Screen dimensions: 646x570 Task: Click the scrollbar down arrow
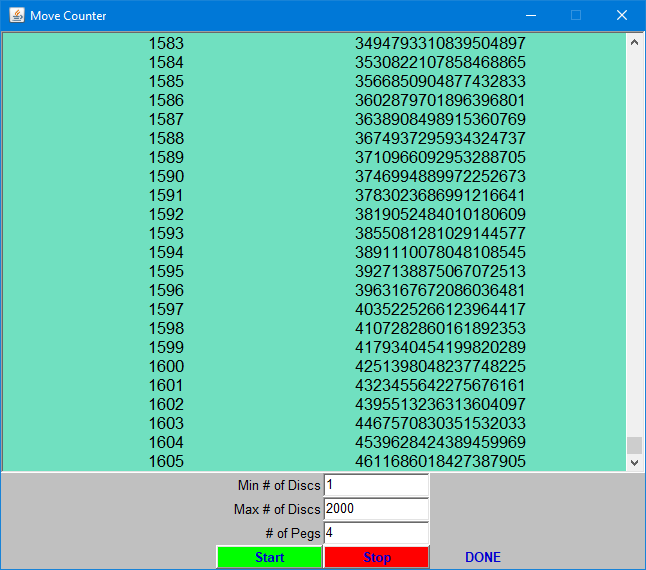(x=634, y=462)
